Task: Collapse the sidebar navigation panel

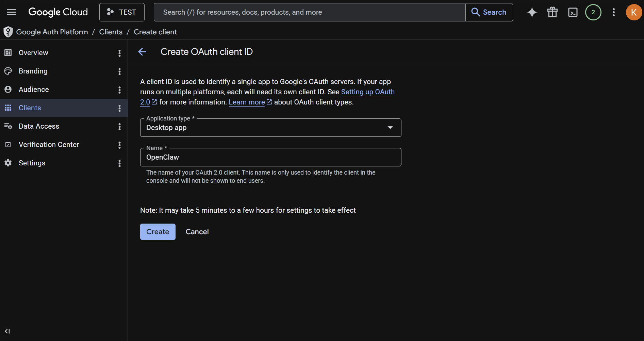Action: [7, 331]
